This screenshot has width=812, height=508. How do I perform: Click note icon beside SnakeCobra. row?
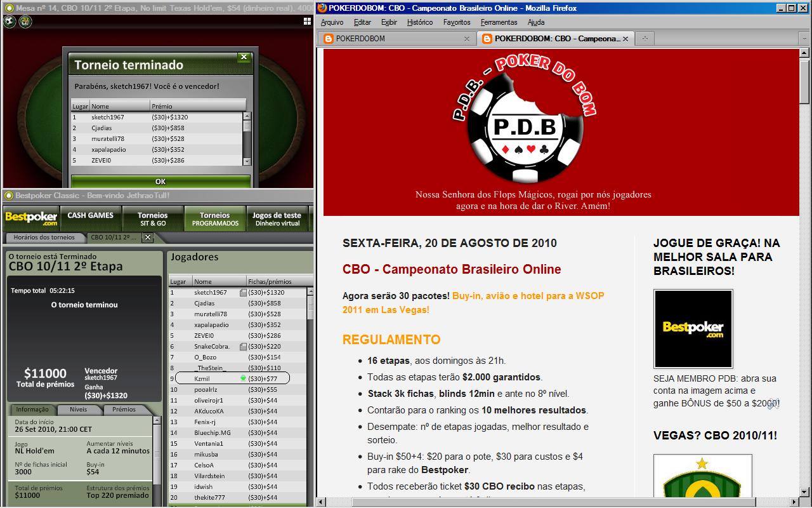coord(243,347)
